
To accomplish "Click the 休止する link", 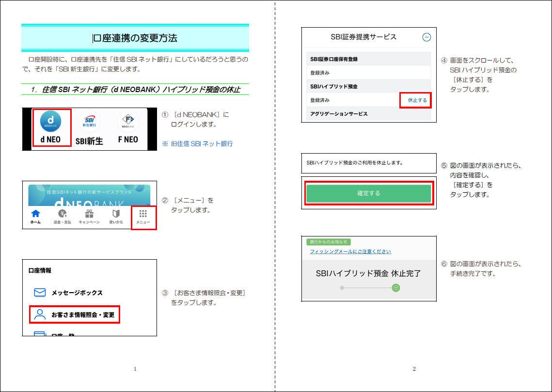I will click(417, 100).
